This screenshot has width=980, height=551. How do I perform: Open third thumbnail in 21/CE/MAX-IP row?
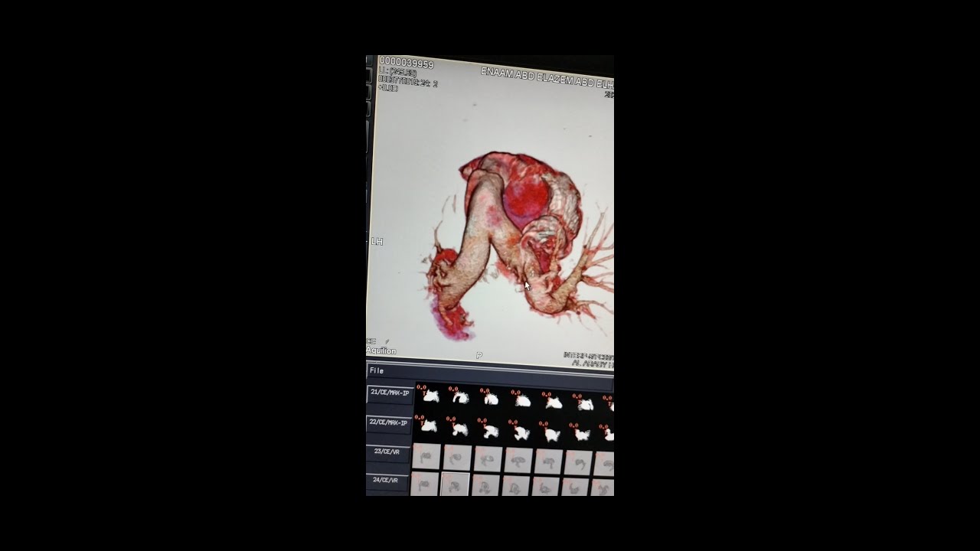tap(490, 397)
